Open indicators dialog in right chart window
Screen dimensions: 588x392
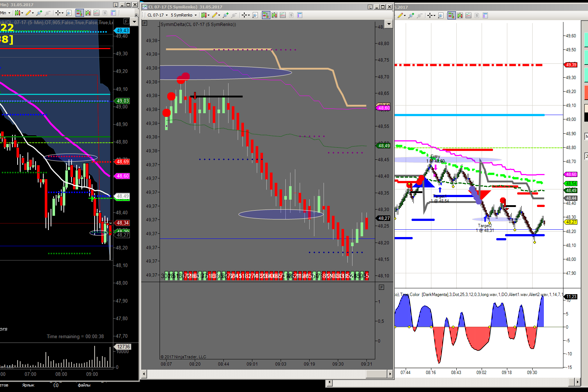pyautogui.click(x=468, y=15)
